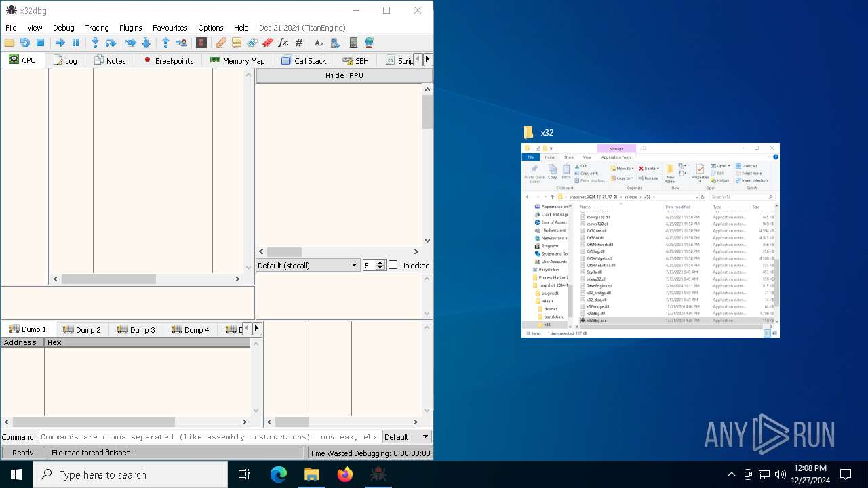
Task: Execute till return with up-arrow icon
Action: (166, 43)
